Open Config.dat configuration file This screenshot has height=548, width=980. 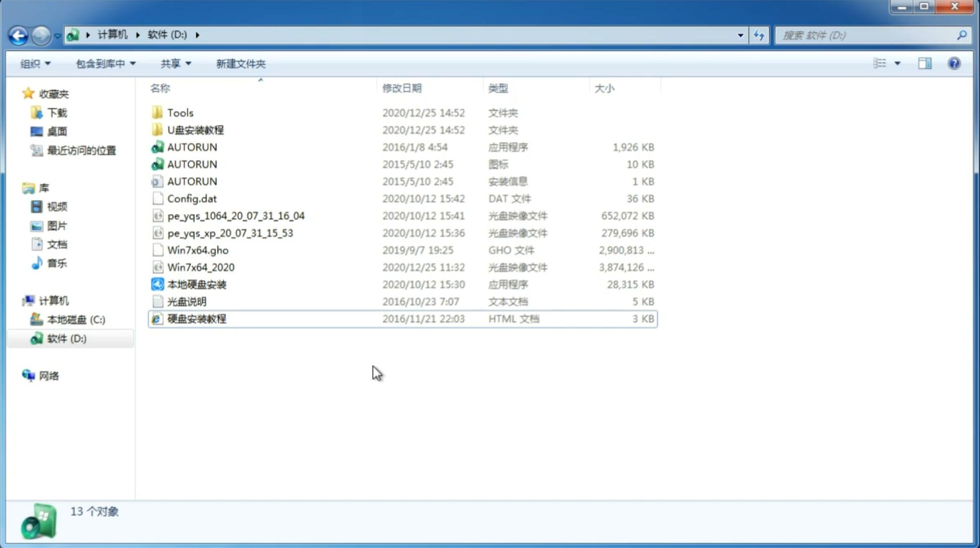coord(191,198)
